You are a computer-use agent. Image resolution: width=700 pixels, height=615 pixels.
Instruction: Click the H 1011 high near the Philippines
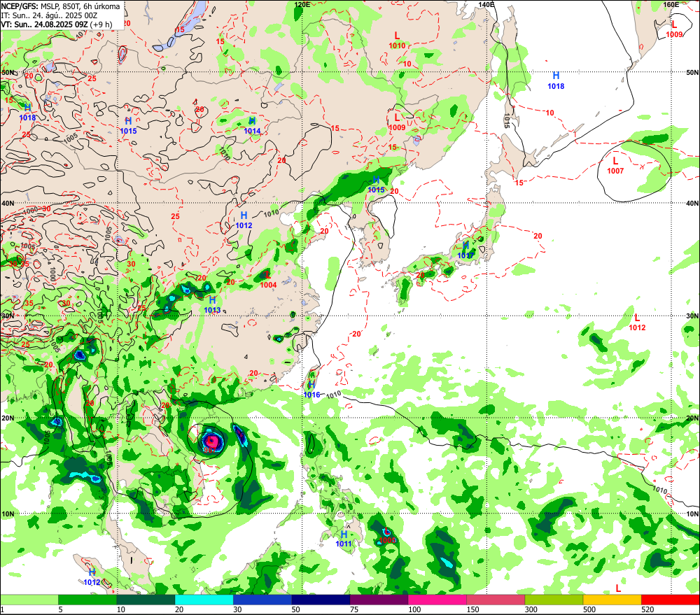[x=344, y=539]
